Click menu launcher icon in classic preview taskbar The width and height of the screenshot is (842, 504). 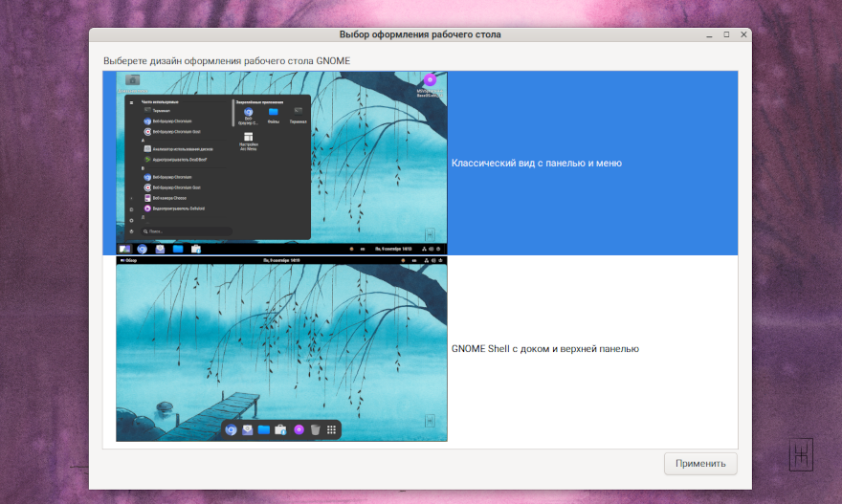coord(124,250)
